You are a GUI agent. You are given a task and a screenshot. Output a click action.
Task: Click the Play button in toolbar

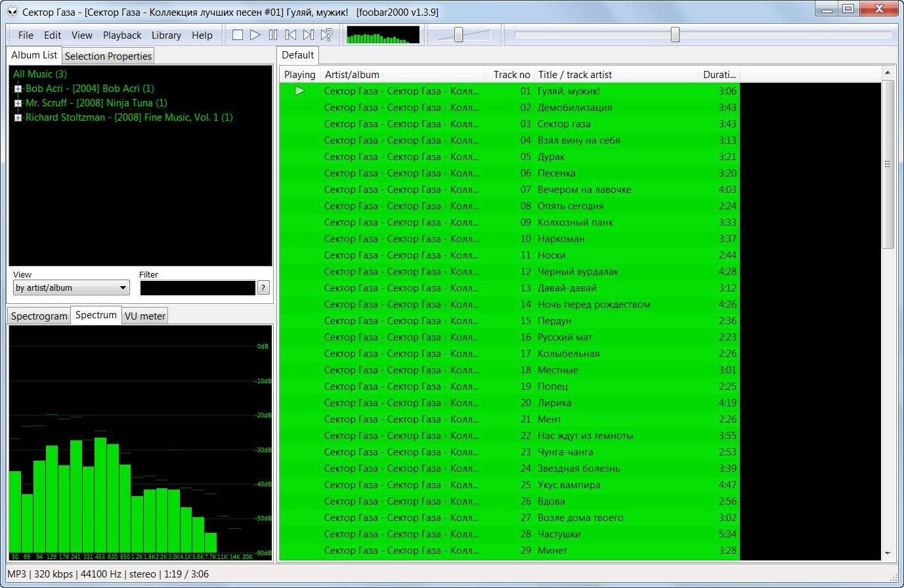[x=255, y=35]
